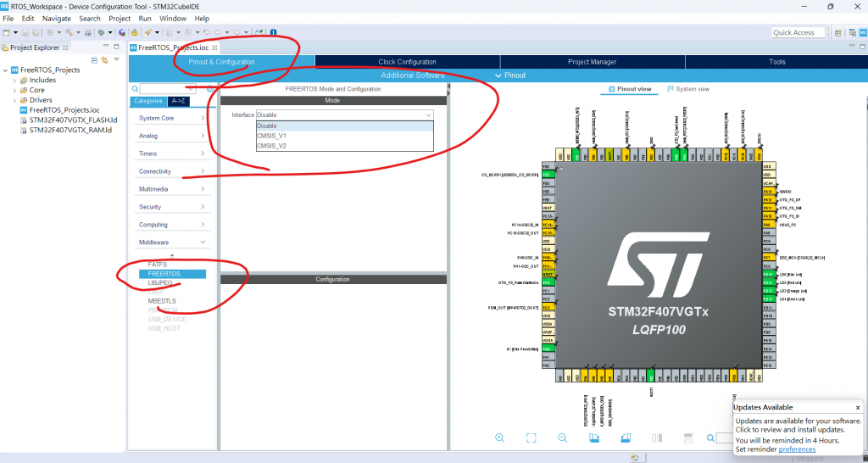The height and width of the screenshot is (463, 868).
Task: Open the Interface combo box
Action: click(344, 114)
